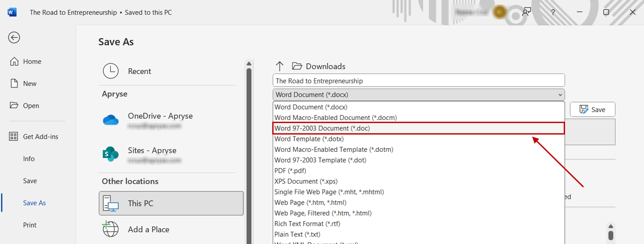Click the SharePoint Sites icon

coord(110,154)
